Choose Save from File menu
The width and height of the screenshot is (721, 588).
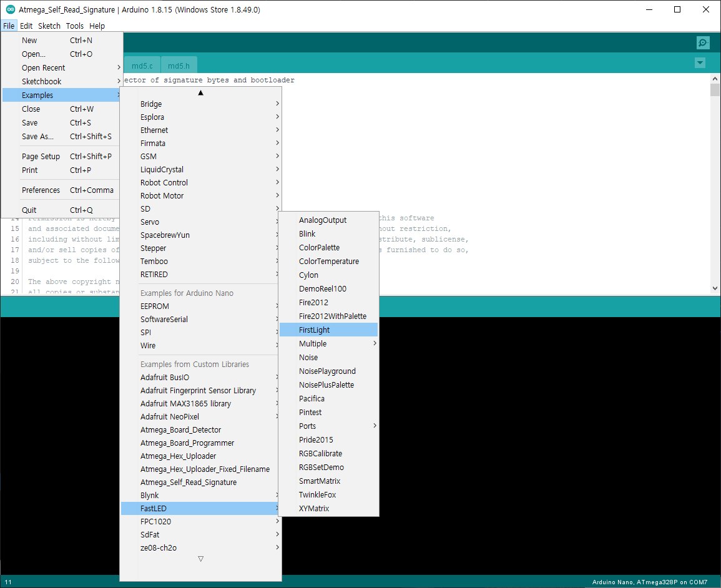[x=62, y=123]
